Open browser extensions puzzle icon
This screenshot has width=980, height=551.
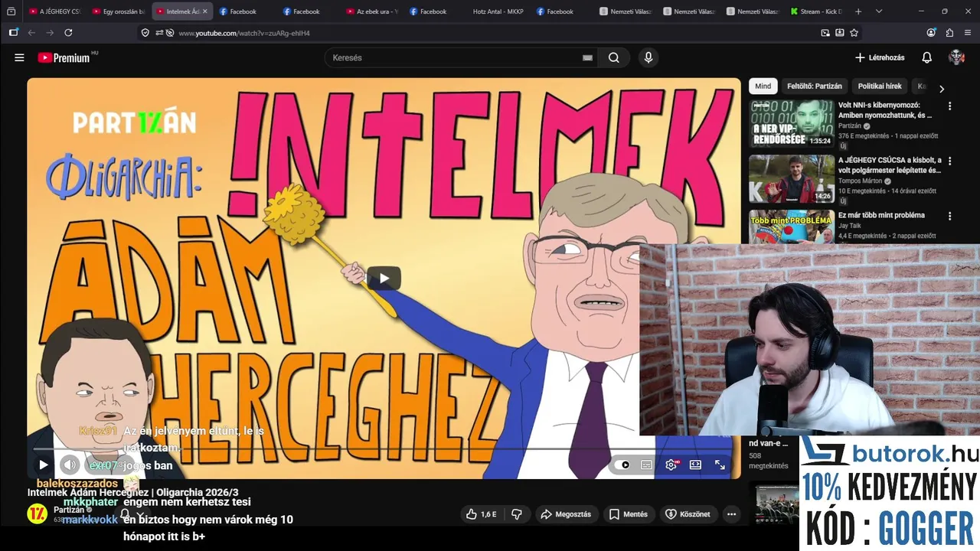[949, 33]
